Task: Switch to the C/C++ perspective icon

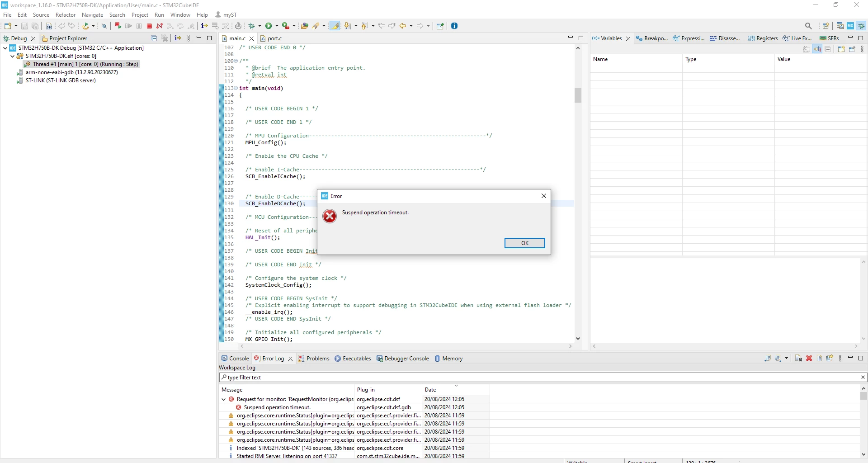Action: pyautogui.click(x=840, y=26)
